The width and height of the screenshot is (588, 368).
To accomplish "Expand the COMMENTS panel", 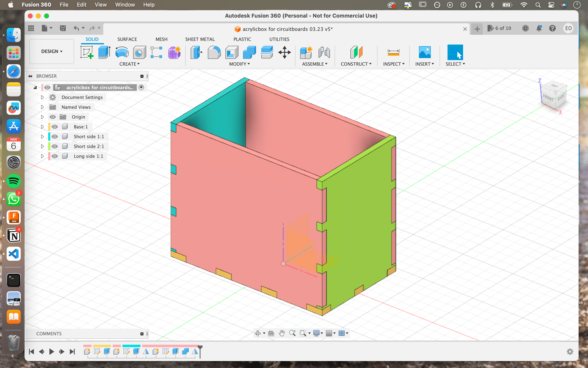I will pos(142,334).
